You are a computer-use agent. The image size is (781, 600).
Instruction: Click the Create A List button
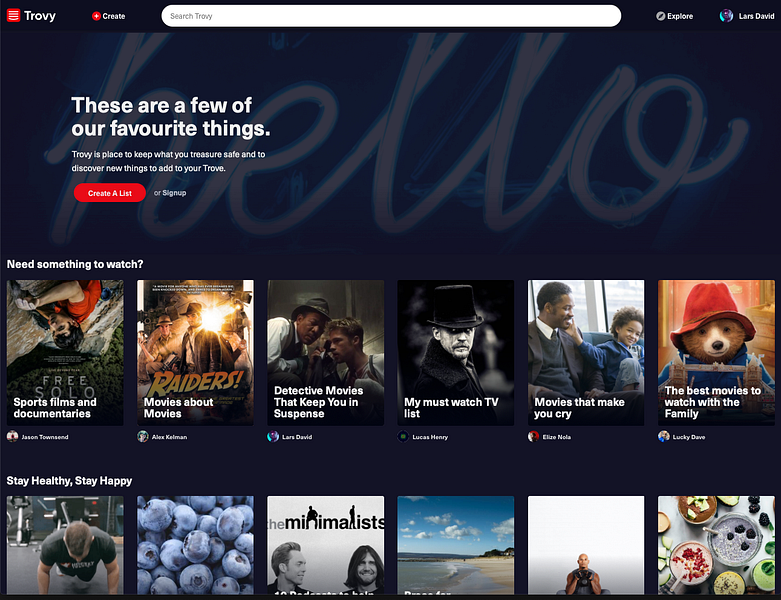tap(110, 193)
